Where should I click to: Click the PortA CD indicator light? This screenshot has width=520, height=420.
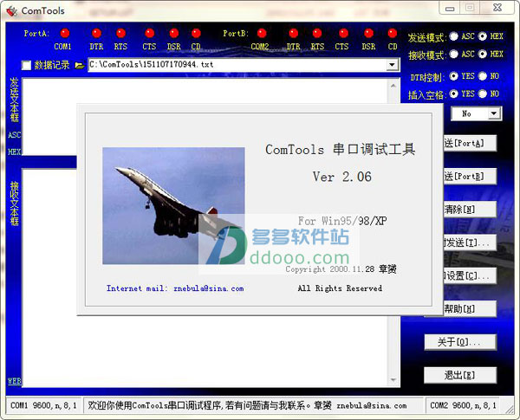196,33
